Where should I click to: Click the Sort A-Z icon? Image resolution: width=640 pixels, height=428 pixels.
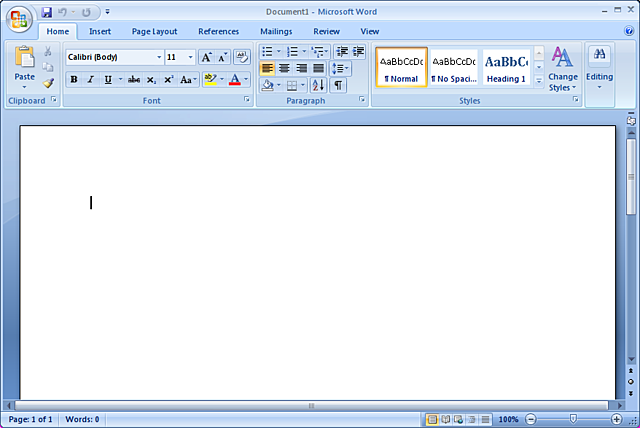318,85
